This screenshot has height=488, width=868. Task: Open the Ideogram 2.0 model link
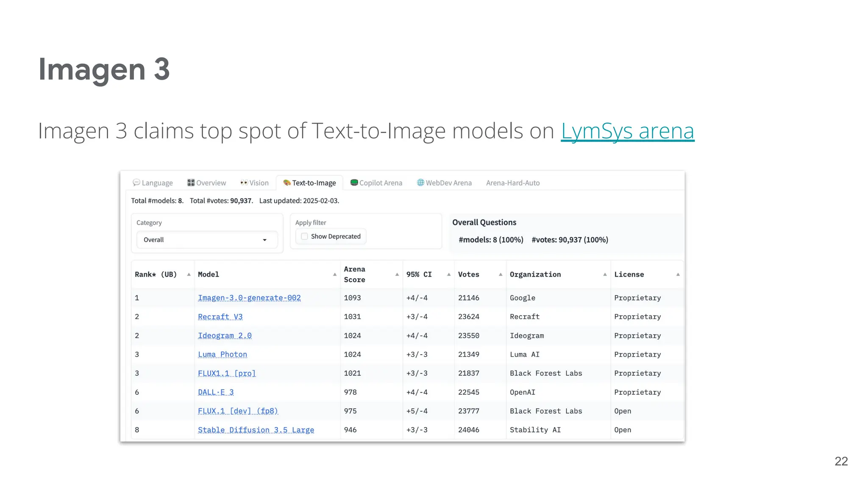click(x=225, y=335)
